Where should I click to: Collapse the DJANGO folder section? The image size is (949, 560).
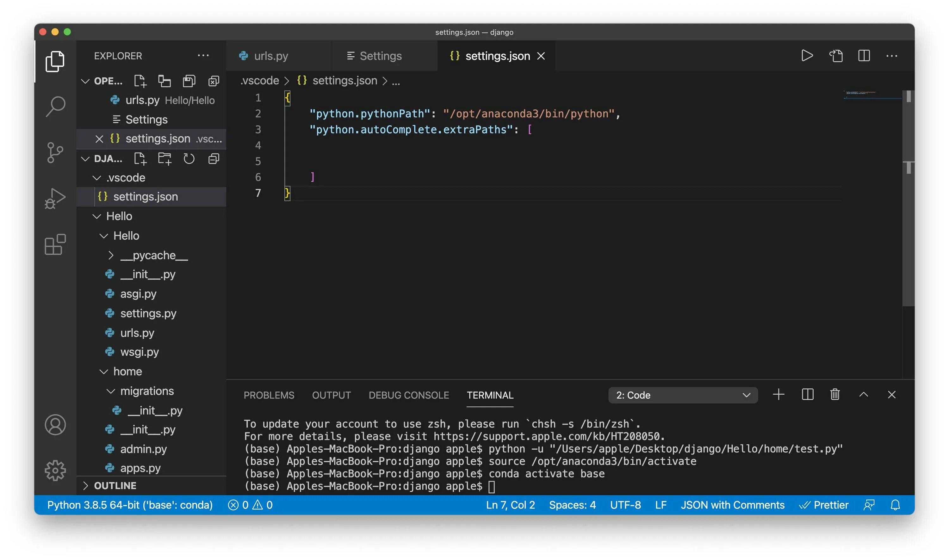click(x=85, y=159)
